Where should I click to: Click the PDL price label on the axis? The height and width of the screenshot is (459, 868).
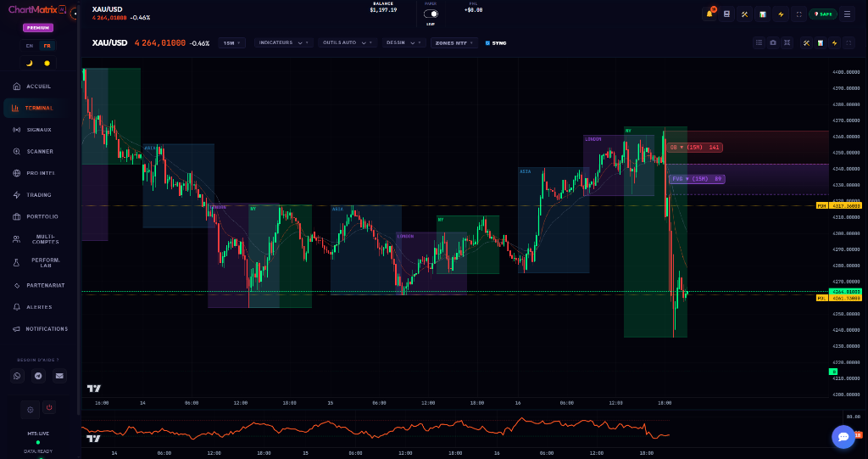[838, 298]
